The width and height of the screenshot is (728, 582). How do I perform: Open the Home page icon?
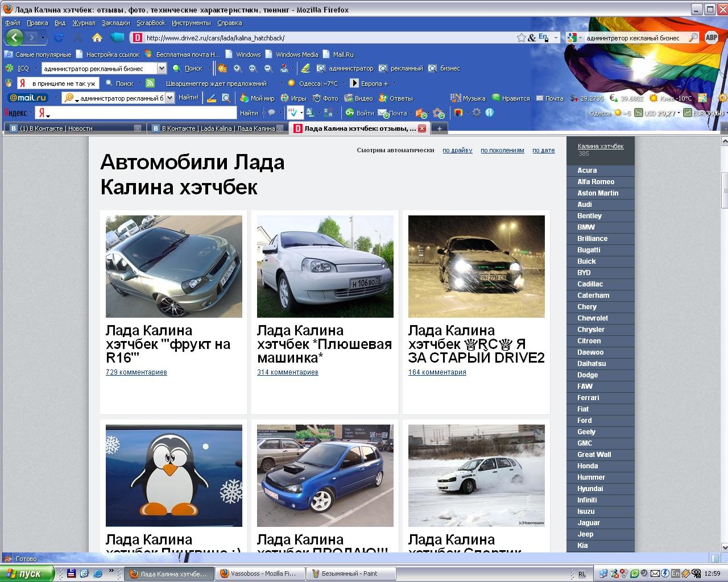[x=97, y=38]
